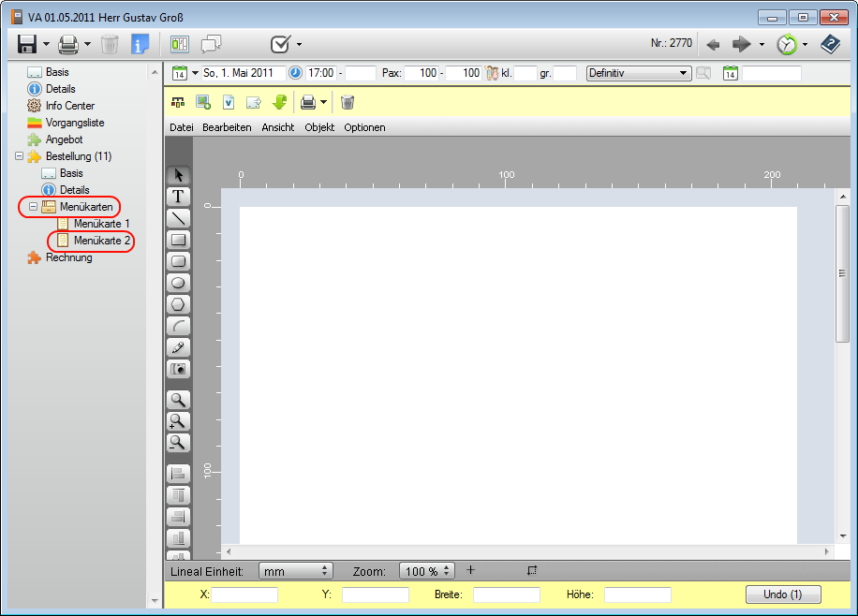Activate the Pencil drawing tool

178,347
